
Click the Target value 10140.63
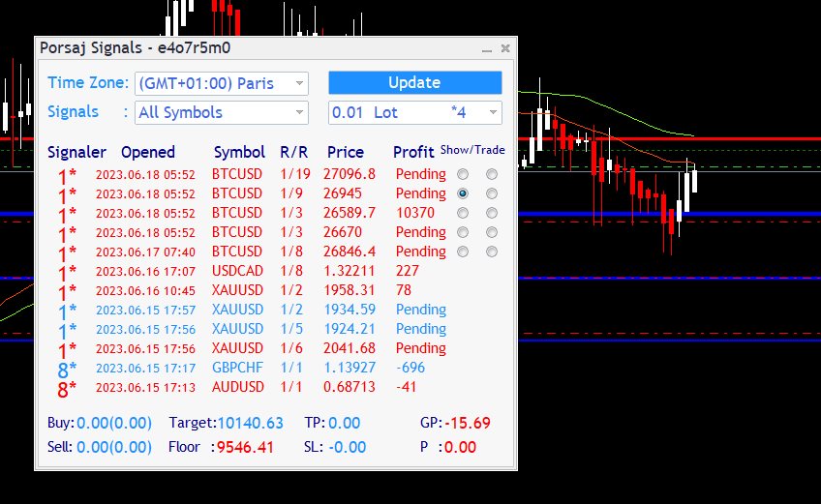(x=251, y=424)
